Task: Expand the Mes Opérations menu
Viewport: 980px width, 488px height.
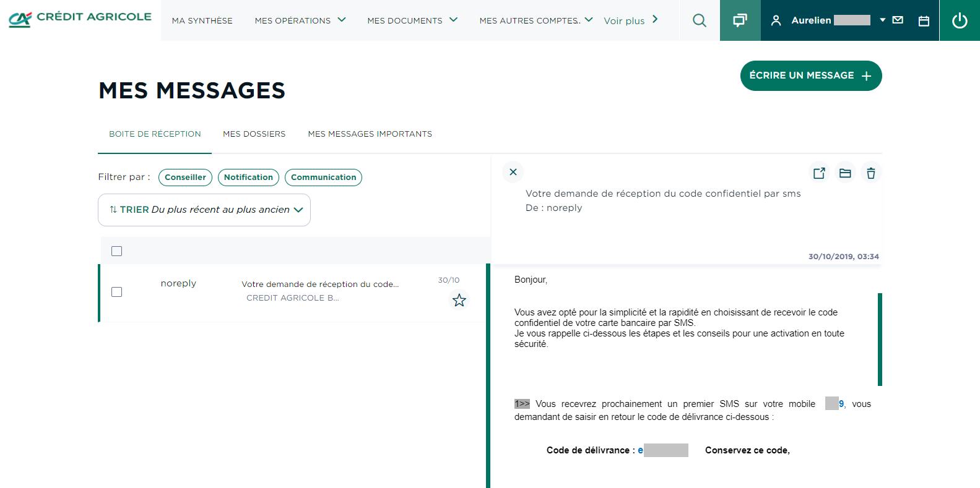Action: pos(300,20)
